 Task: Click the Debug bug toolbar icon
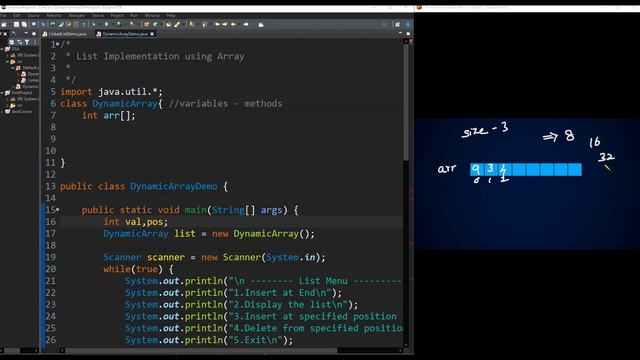pos(93,24)
